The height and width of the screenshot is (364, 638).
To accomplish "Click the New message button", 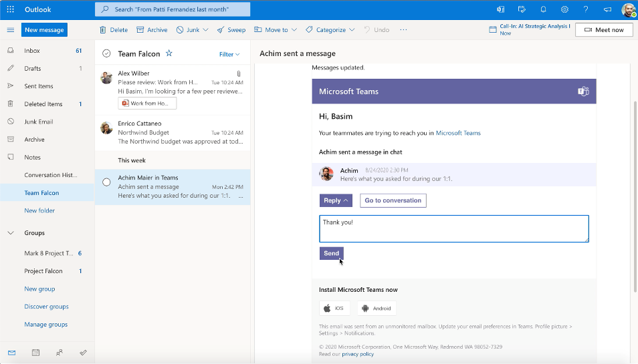I will pos(44,29).
